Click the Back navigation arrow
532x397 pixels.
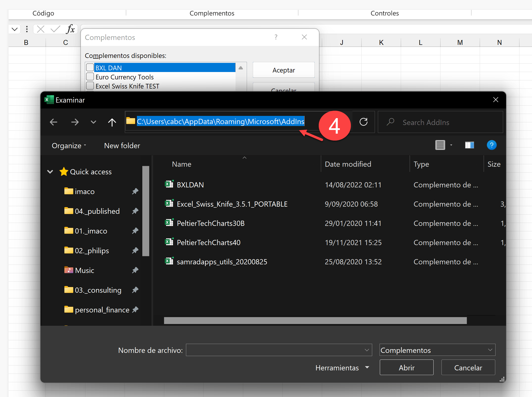click(x=54, y=122)
